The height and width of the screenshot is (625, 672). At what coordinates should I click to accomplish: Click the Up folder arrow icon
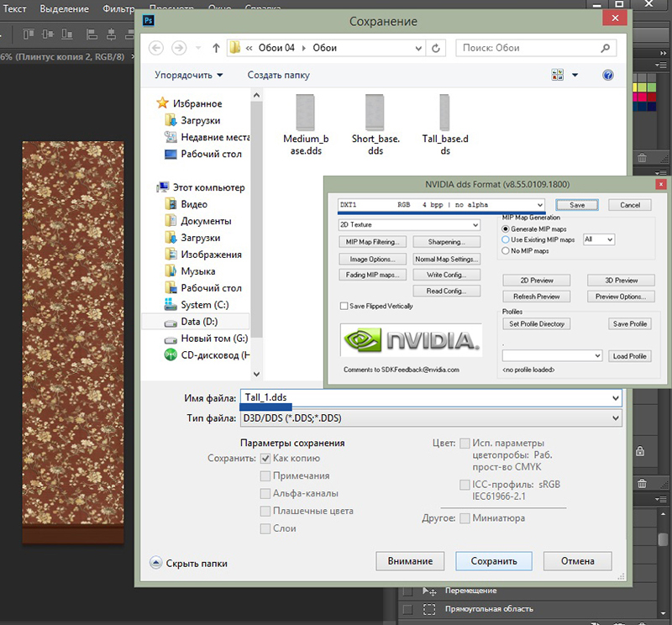tap(216, 48)
